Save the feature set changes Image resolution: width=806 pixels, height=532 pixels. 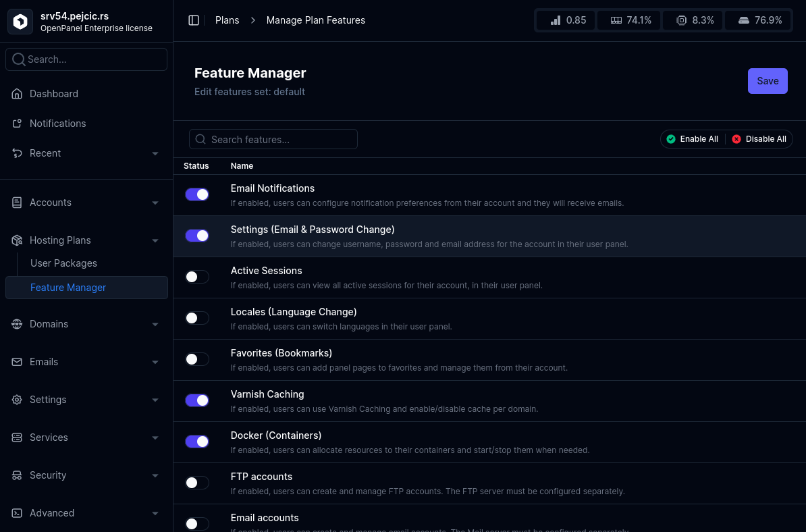click(768, 80)
